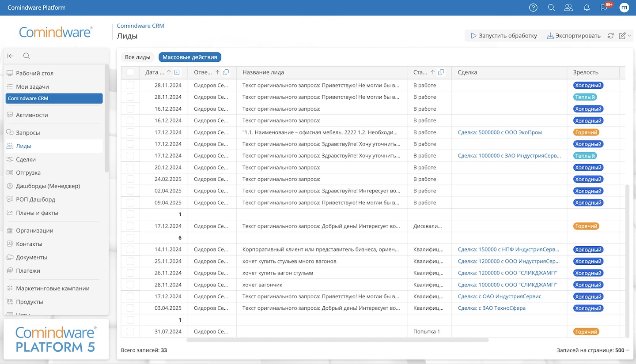Image resolution: width=636 pixels, height=364 pixels.
Task: Collapse the sidebar with arrow icon
Action: [10, 56]
